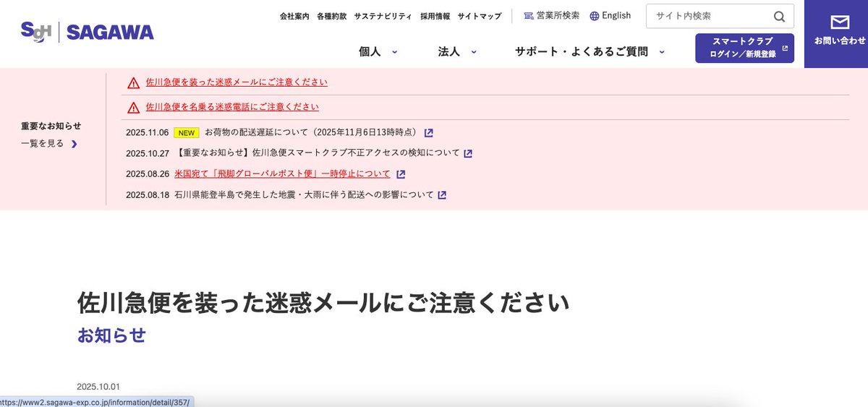The height and width of the screenshot is (407, 868).
Task: Open 会社案内 in the top menu
Action: (294, 16)
